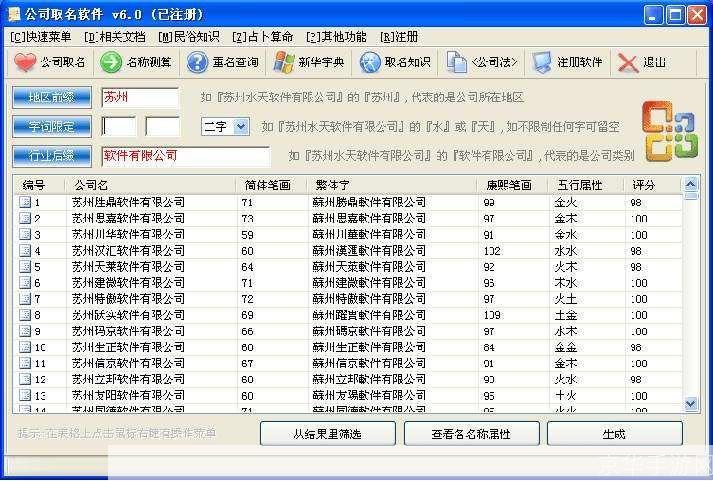Screen dimensions: 713x481
Task: Open the [?]其他功能 menu
Action: point(336,37)
